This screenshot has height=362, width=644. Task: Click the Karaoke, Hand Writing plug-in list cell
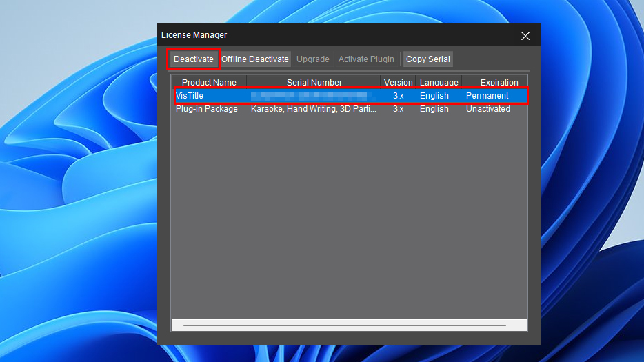click(x=314, y=109)
